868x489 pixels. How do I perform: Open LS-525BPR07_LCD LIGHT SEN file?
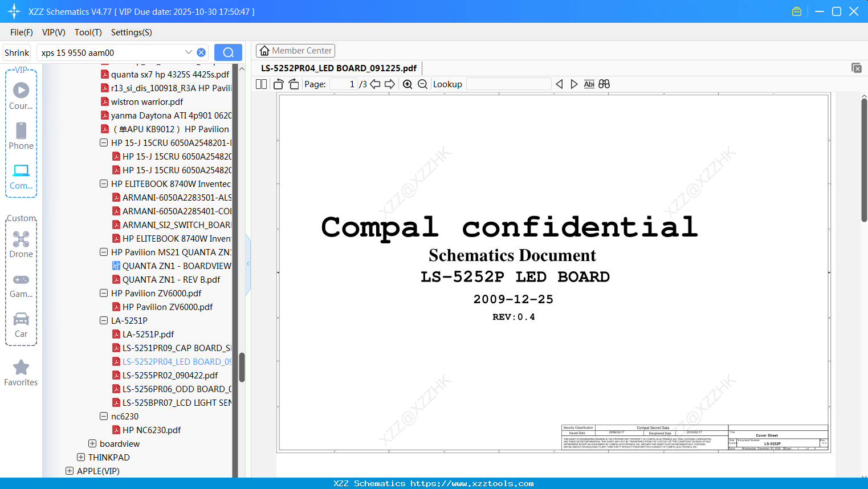[x=177, y=402]
